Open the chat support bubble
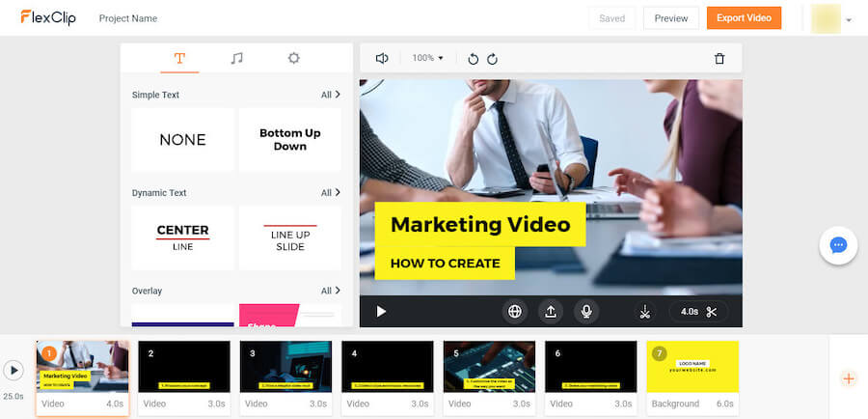 tap(838, 245)
